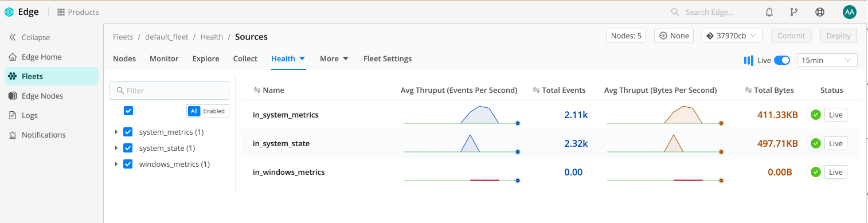Open the 15min time range dropdown

click(x=827, y=60)
